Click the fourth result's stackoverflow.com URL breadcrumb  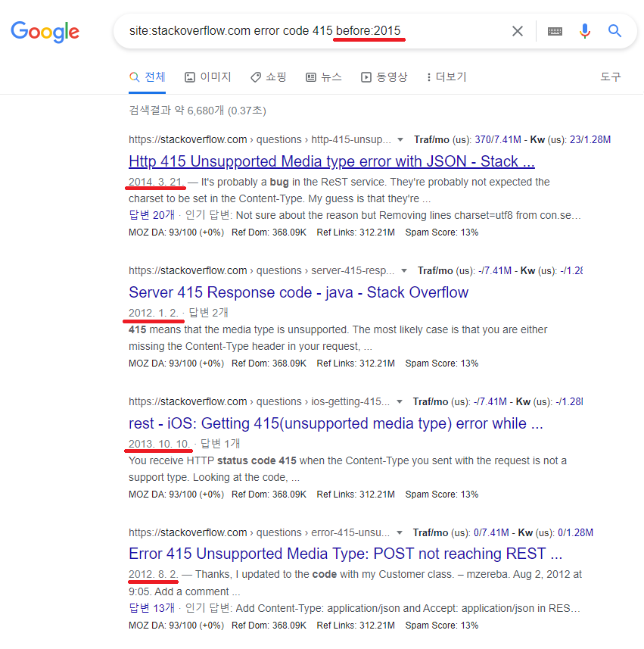pos(260,532)
